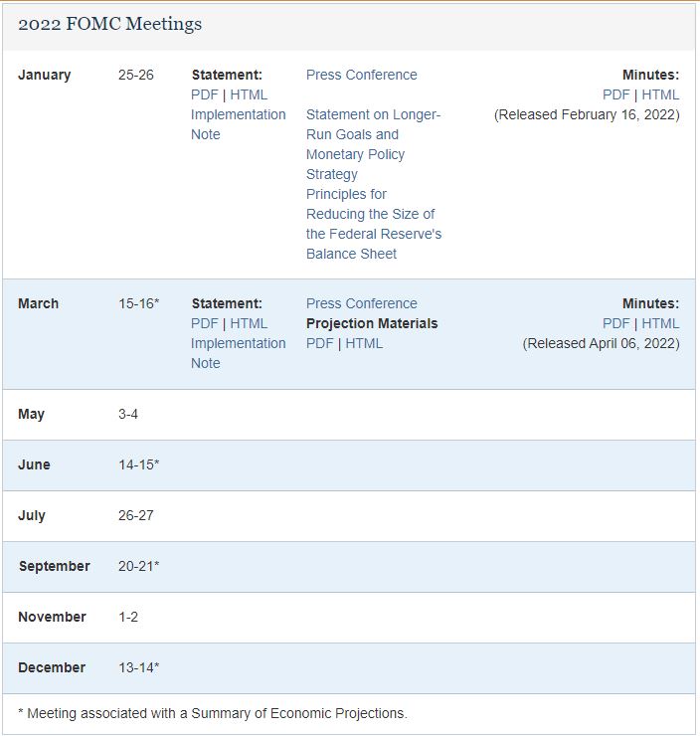Image resolution: width=700 pixels, height=736 pixels.
Task: Open the January statement PDF link
Action: [x=205, y=94]
